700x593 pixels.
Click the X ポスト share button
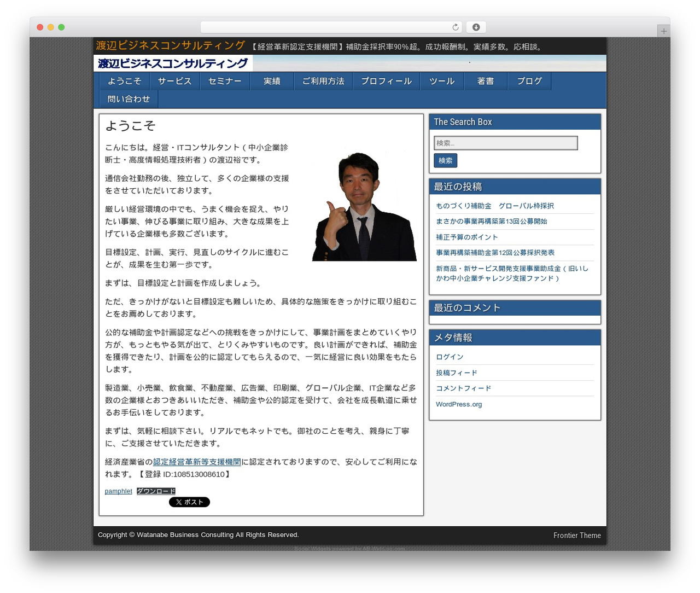click(x=189, y=502)
